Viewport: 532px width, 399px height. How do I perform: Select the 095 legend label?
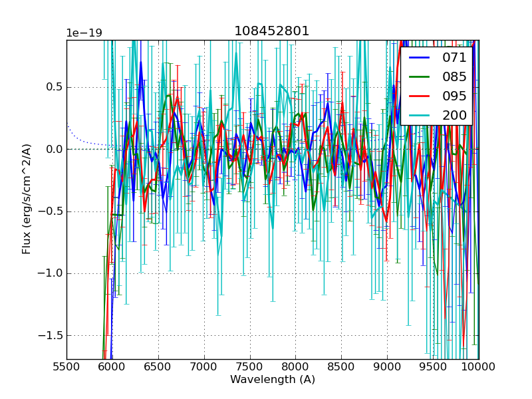click(x=454, y=96)
